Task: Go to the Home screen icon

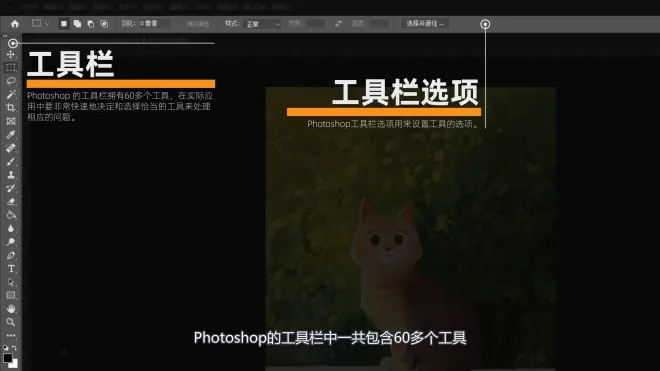Action: click(x=15, y=24)
